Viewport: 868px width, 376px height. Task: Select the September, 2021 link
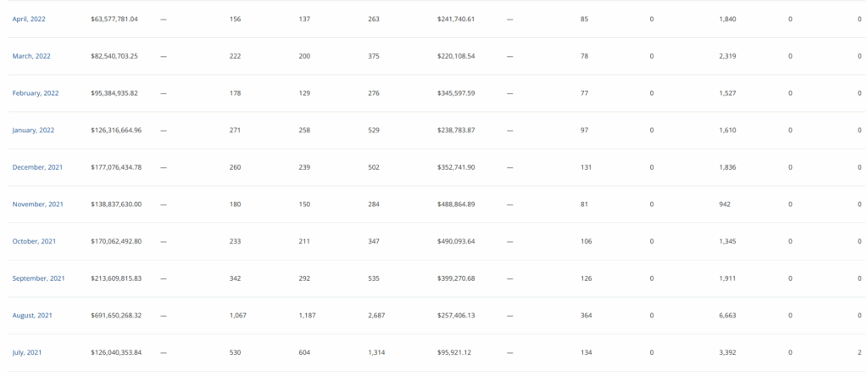pos(38,278)
